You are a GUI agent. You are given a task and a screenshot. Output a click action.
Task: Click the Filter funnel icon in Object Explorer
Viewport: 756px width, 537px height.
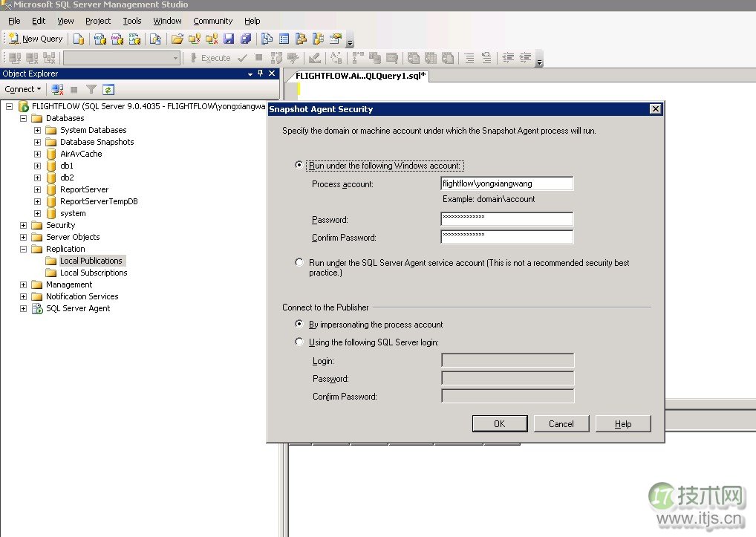91,89
